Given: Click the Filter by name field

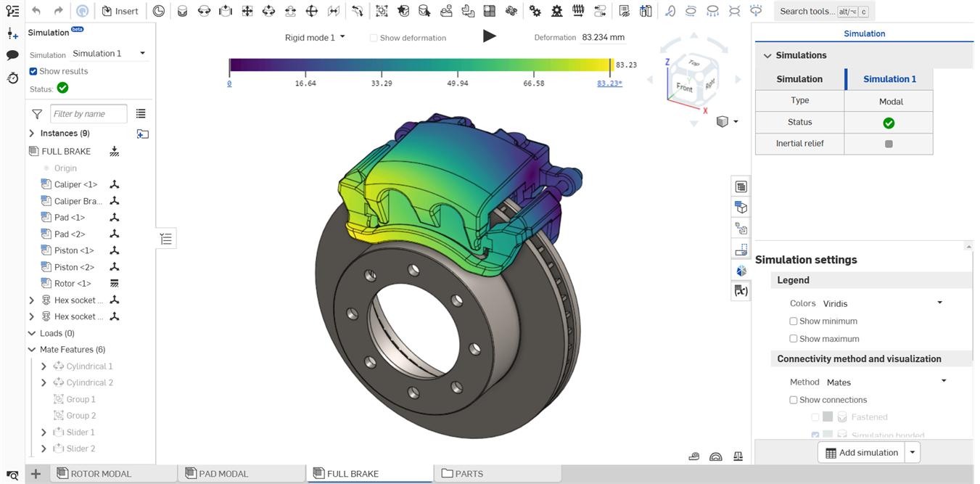Looking at the screenshot, I should pos(88,114).
